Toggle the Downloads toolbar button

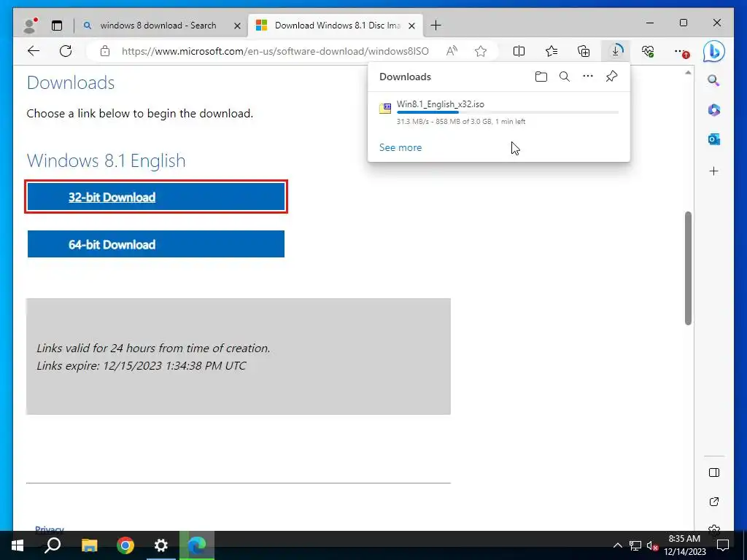pos(616,51)
